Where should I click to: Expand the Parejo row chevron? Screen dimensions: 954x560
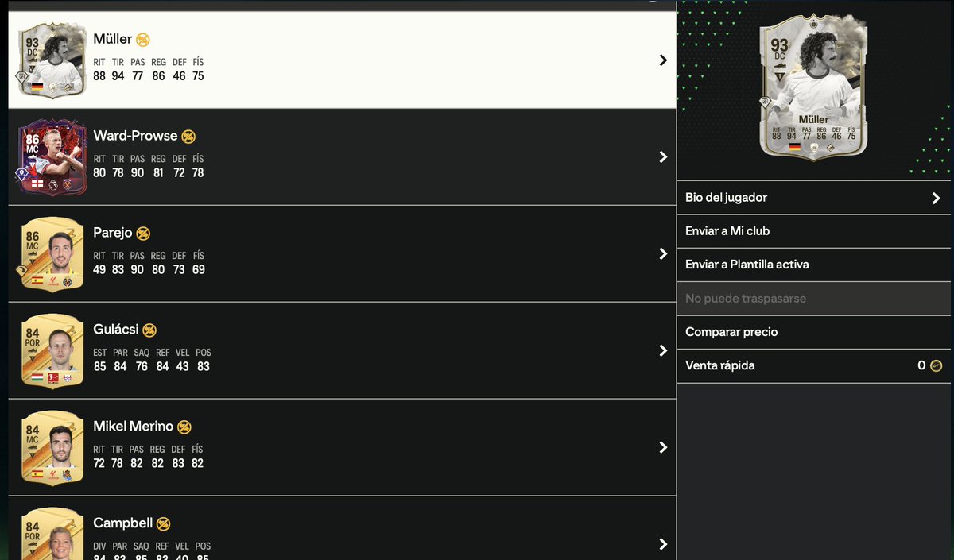tap(663, 254)
